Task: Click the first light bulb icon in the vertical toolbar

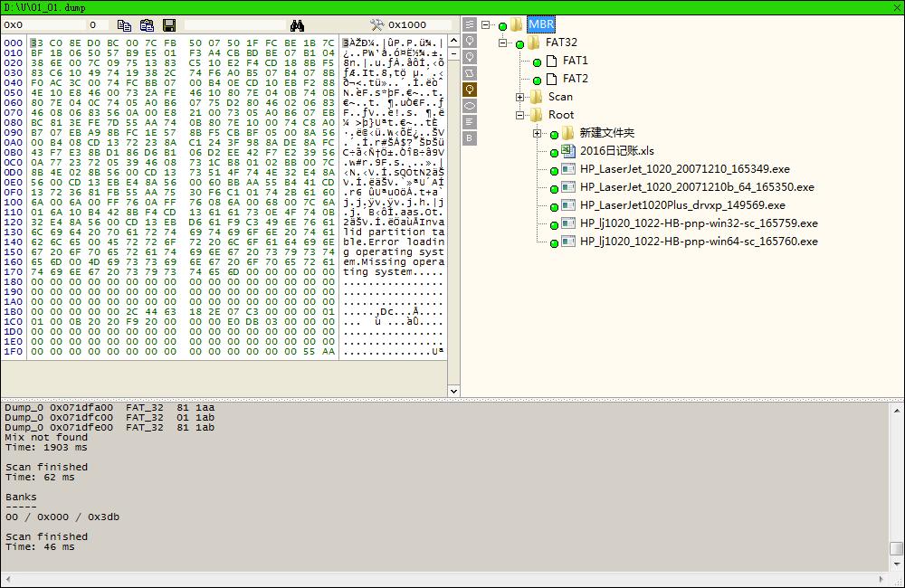Action: [x=470, y=41]
